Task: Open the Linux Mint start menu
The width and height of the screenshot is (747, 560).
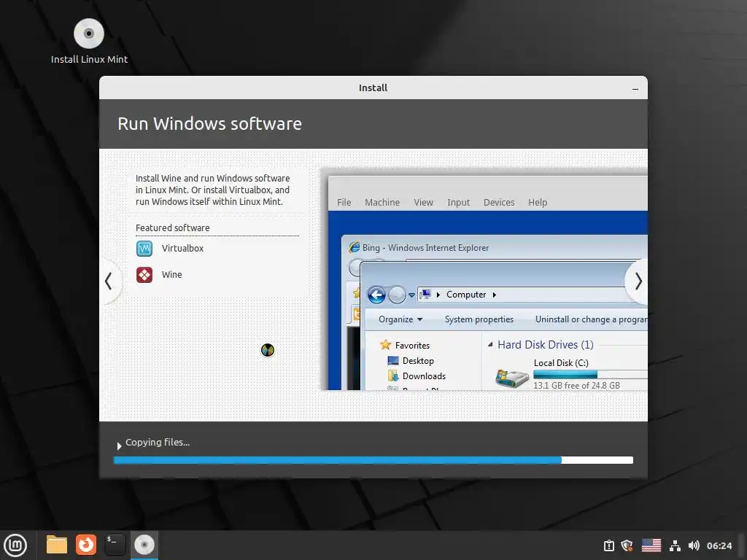Action: coord(15,545)
